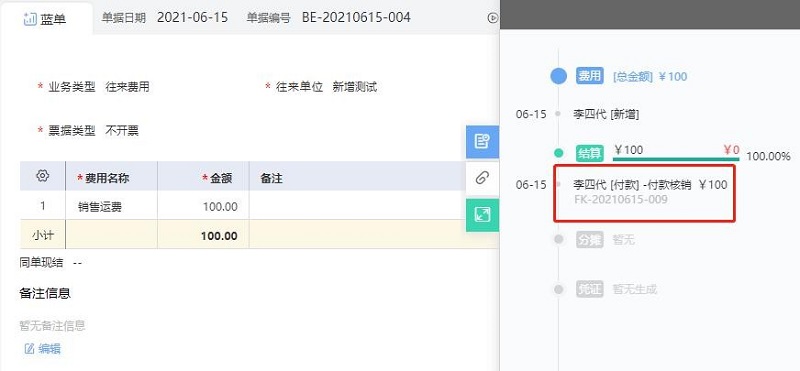Viewport: 800px width, 371px height.
Task: Click the blue 费用 timeline node
Action: tap(559, 77)
